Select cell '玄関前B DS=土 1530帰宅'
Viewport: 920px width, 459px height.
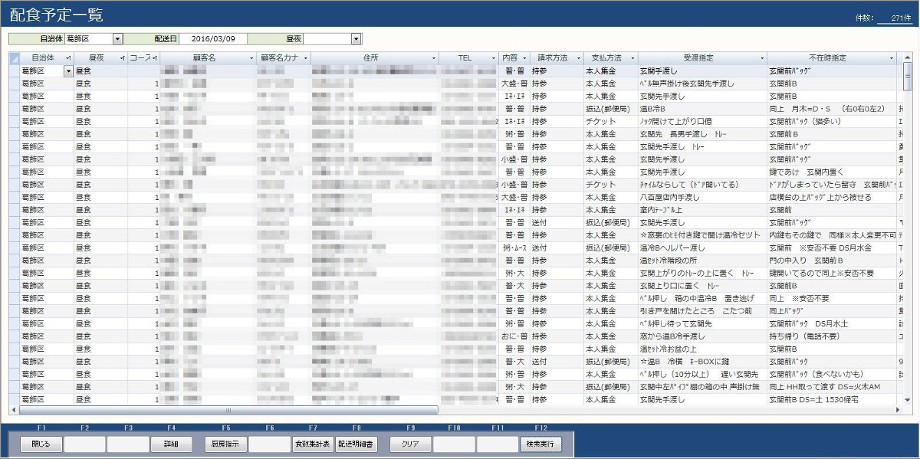pos(832,400)
